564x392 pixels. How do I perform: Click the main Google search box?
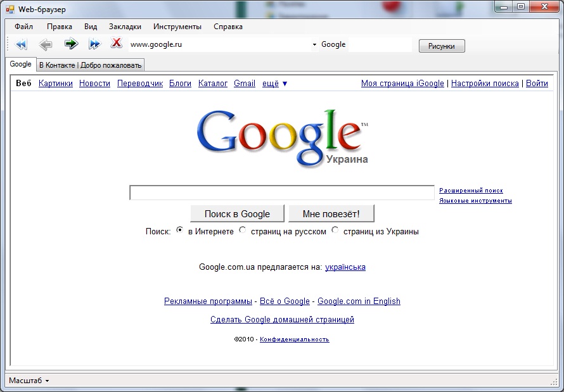pos(282,193)
